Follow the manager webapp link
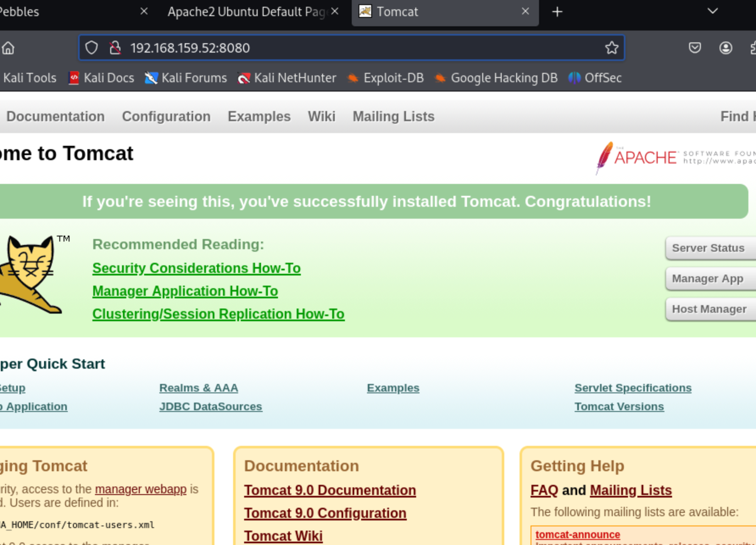Viewport: 756px width, 545px height. [x=141, y=489]
